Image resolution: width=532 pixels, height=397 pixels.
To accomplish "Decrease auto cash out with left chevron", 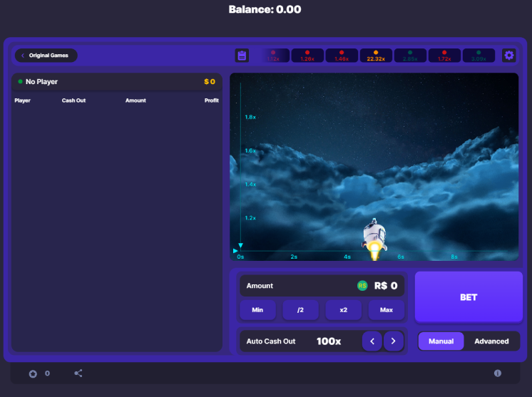I will [x=372, y=341].
